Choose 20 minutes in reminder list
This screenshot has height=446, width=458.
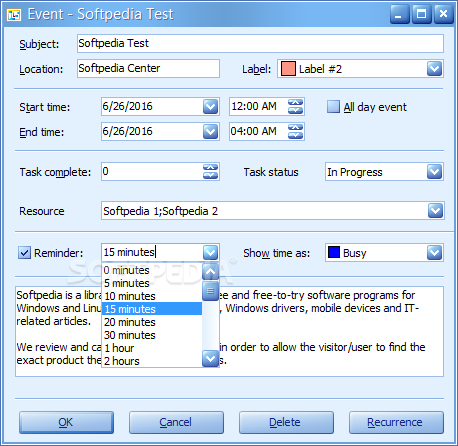pos(152,322)
